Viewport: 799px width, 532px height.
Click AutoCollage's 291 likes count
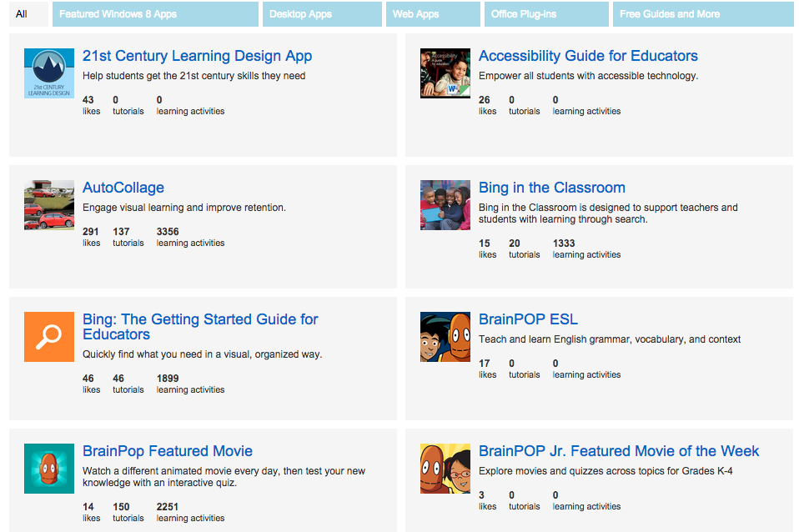(91, 231)
